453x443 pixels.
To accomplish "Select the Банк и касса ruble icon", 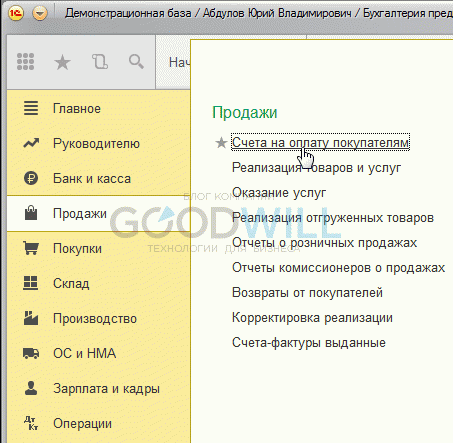I will click(x=31, y=178).
